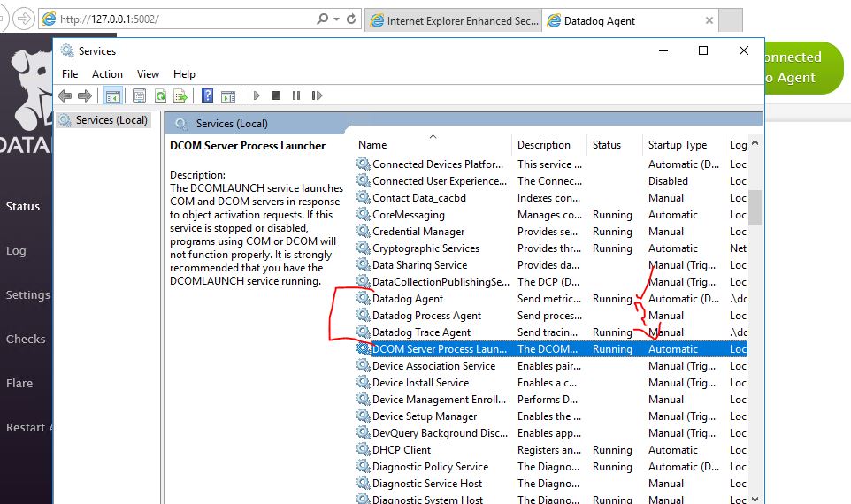
Task: Select the Datadog Agent service row
Action: [x=408, y=299]
